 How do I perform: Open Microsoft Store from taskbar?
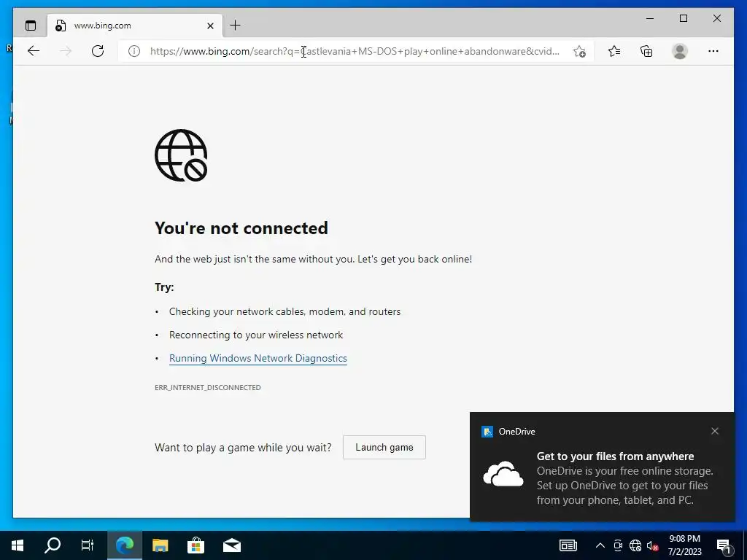point(196,545)
